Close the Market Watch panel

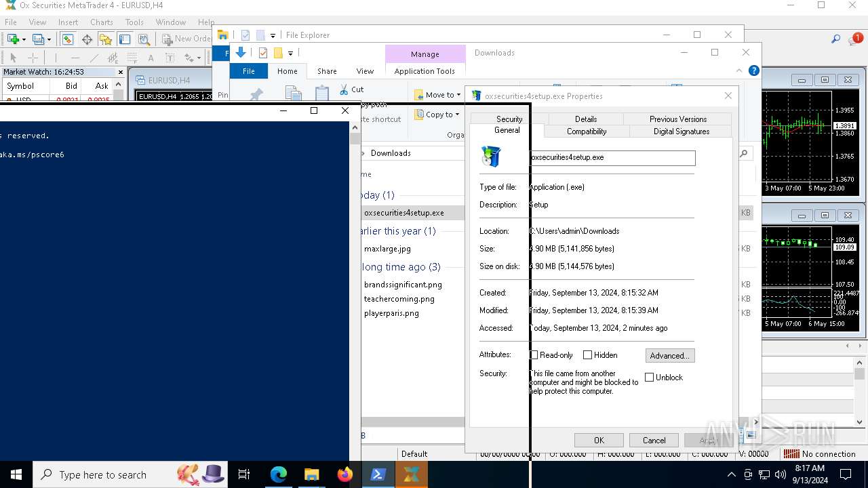(x=121, y=72)
